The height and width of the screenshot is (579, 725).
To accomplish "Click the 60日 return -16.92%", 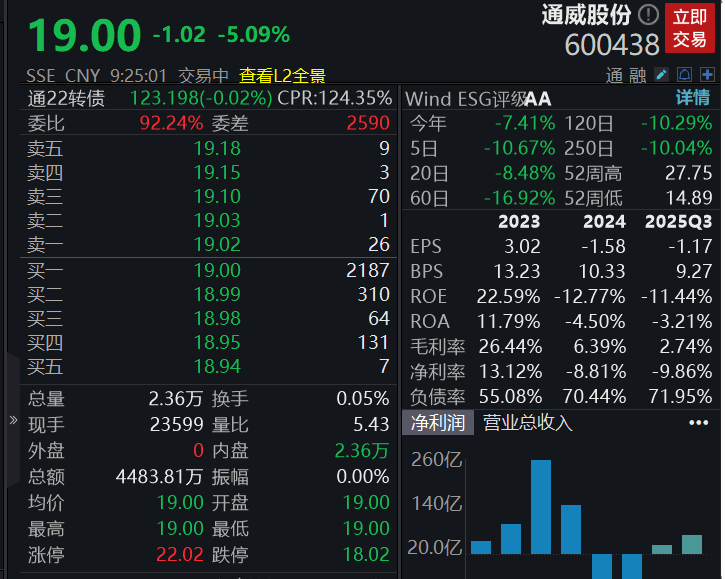I will pos(519,198).
